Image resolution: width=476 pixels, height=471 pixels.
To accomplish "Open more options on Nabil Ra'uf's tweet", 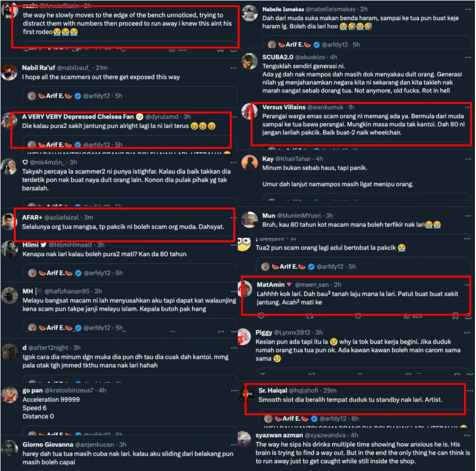I will tap(233, 68).
